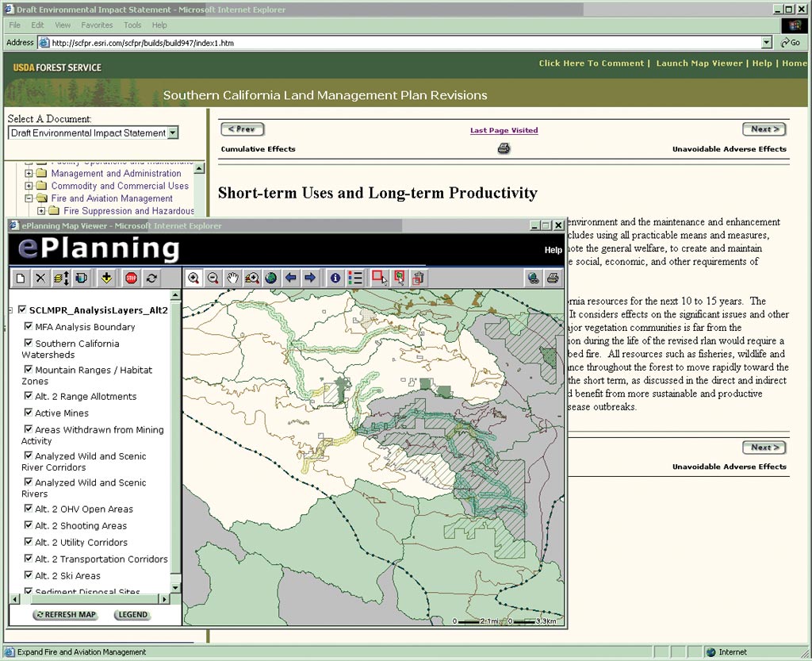Toggle Alt. 2 Ski Areas checkbox

[x=29, y=575]
